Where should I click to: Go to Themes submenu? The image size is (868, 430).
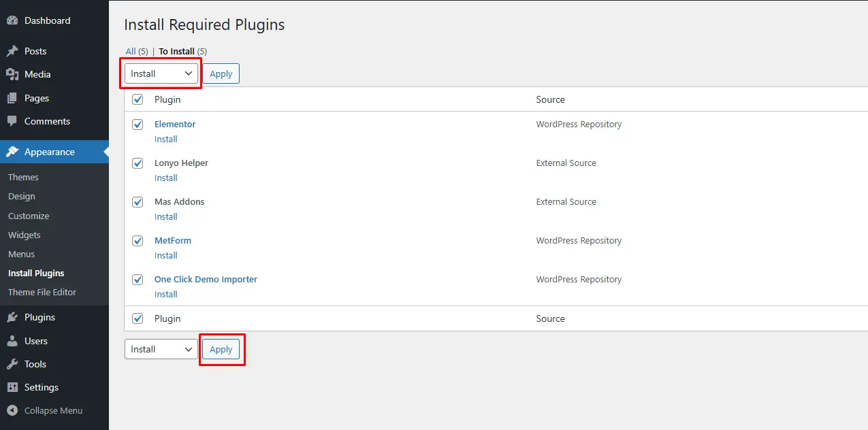tap(23, 177)
